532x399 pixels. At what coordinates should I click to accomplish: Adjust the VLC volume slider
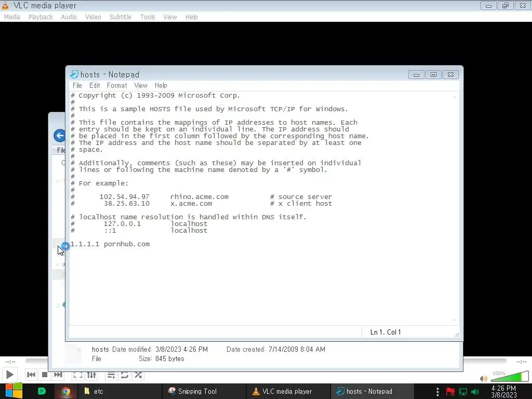[x=510, y=377]
